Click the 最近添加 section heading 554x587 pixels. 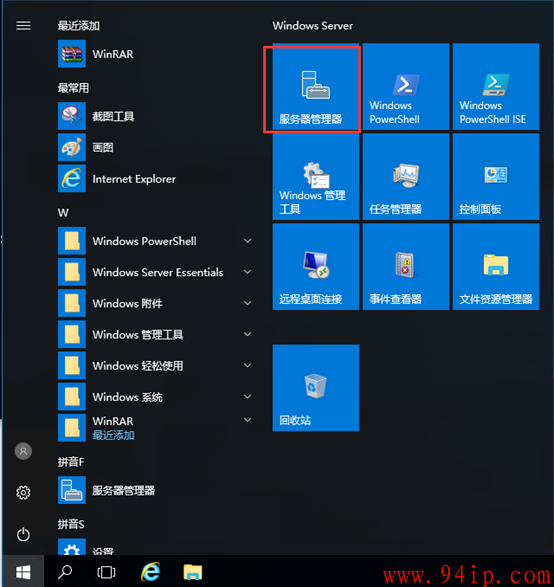[79, 25]
